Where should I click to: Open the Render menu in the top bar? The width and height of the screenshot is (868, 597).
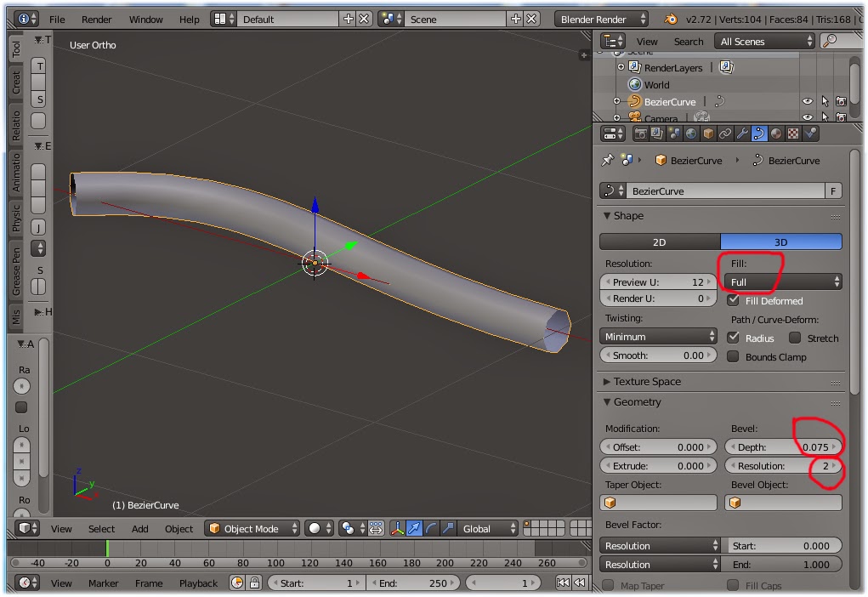tap(96, 19)
